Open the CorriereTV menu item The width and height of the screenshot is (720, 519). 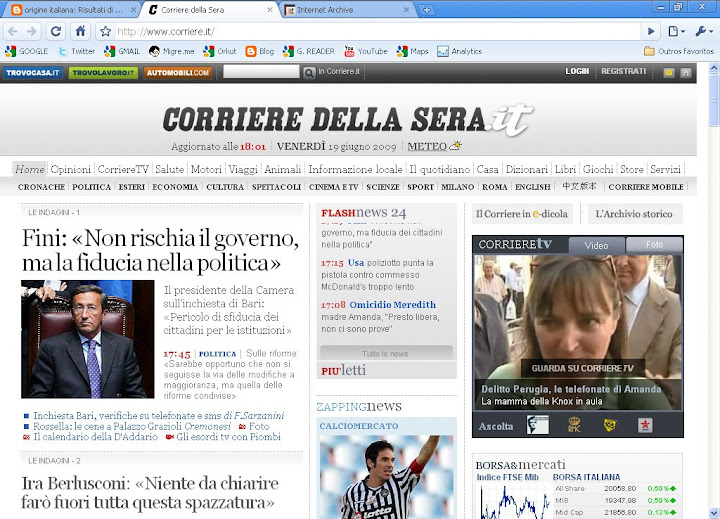123,169
